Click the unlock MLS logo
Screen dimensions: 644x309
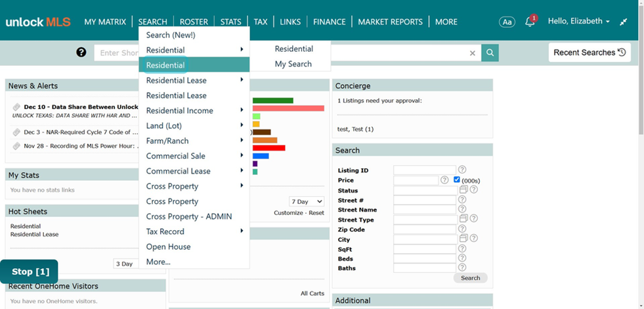(38, 22)
